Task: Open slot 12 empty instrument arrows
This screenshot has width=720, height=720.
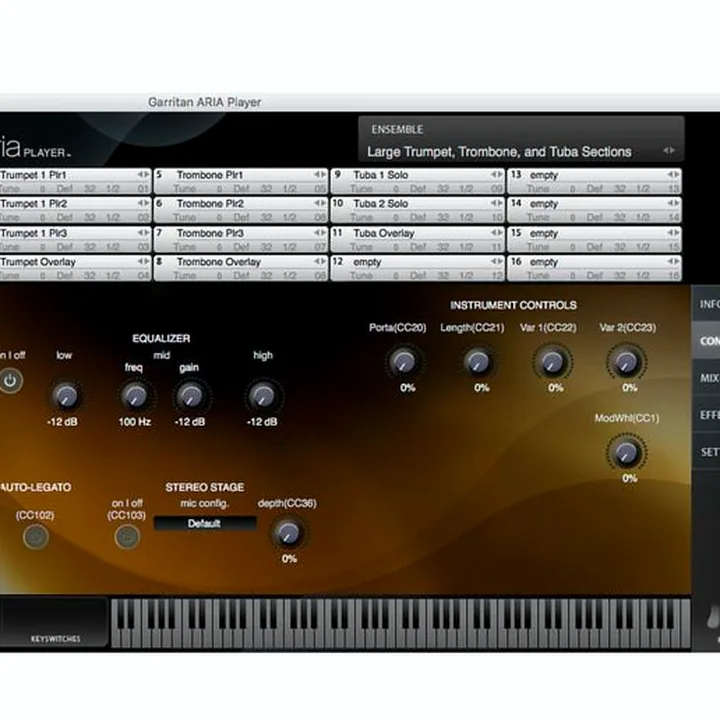Action: click(x=497, y=261)
